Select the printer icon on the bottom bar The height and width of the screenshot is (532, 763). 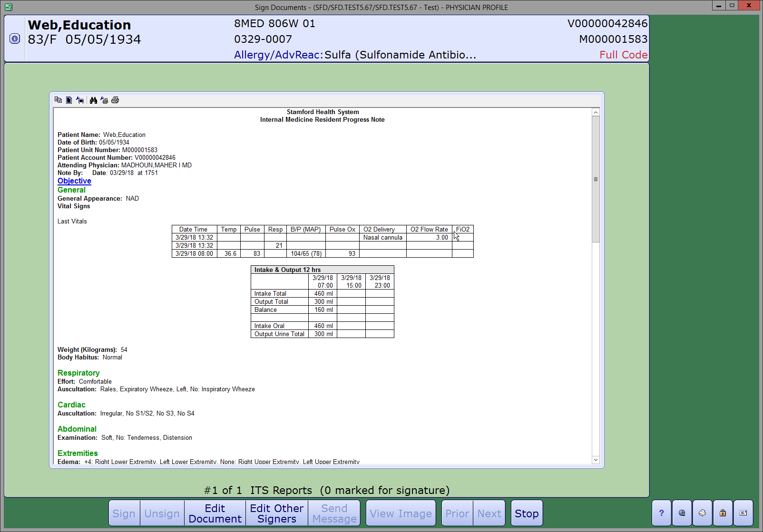(x=702, y=513)
